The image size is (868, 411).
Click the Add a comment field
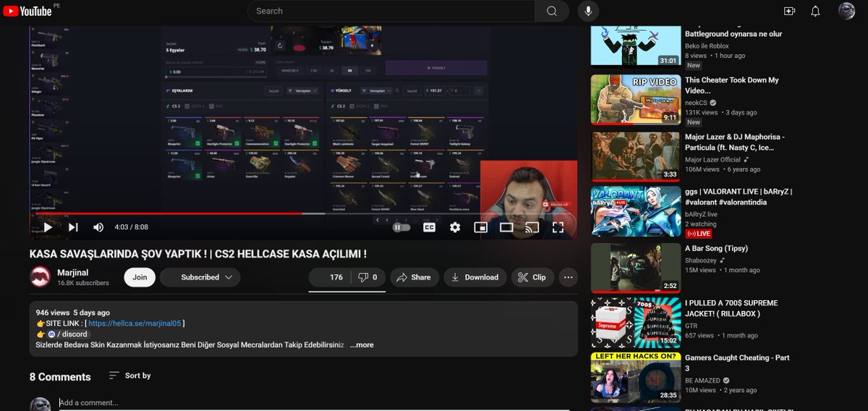pyautogui.click(x=314, y=403)
